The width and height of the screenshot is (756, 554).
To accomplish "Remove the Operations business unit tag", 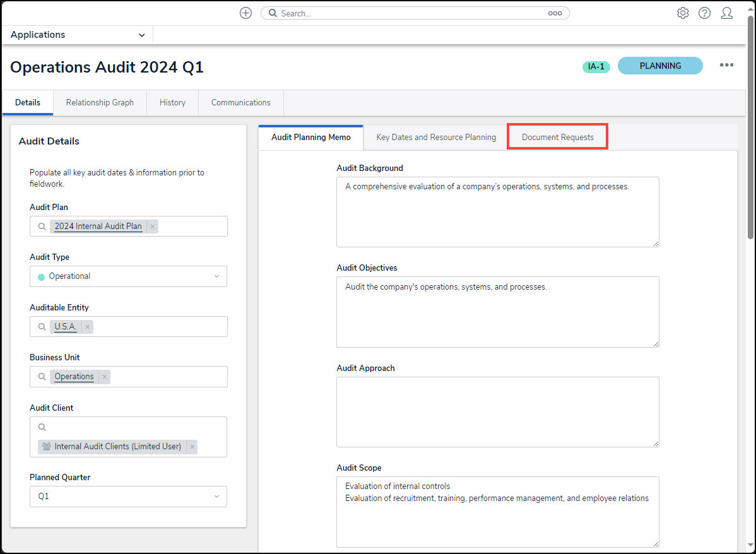I will pos(105,377).
